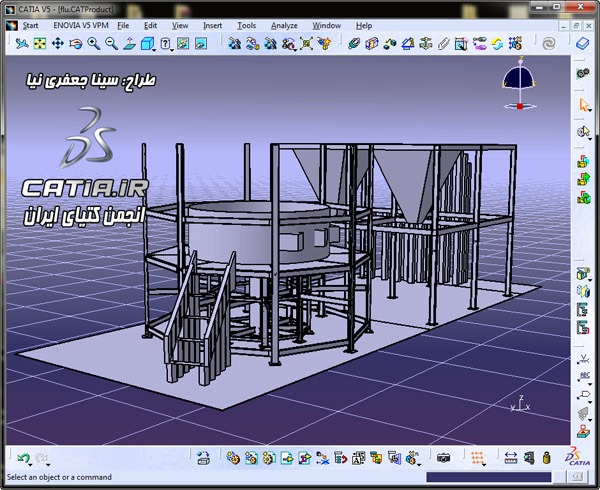The height and width of the screenshot is (490, 600).
Task: Click the Assembly Design workbench gears icon
Action: [583, 73]
